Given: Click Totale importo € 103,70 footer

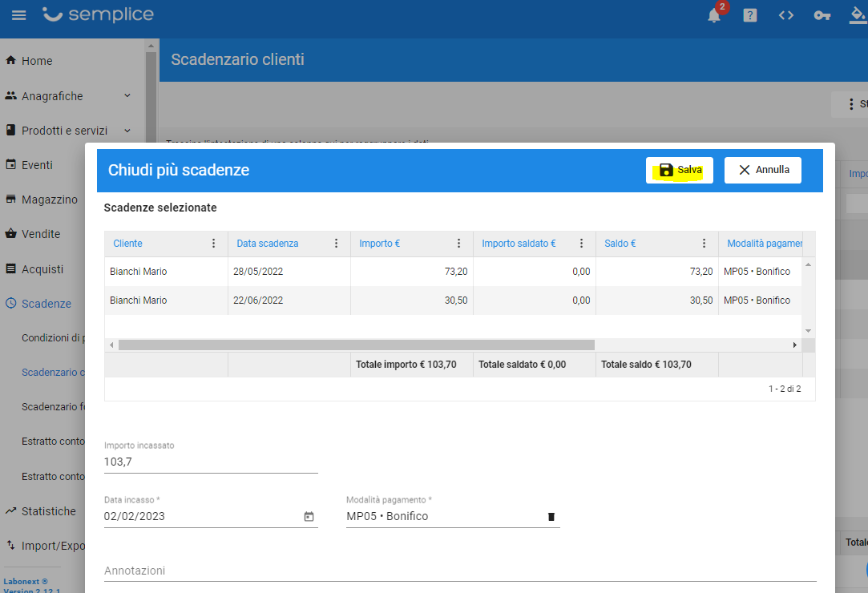Looking at the screenshot, I should [406, 365].
